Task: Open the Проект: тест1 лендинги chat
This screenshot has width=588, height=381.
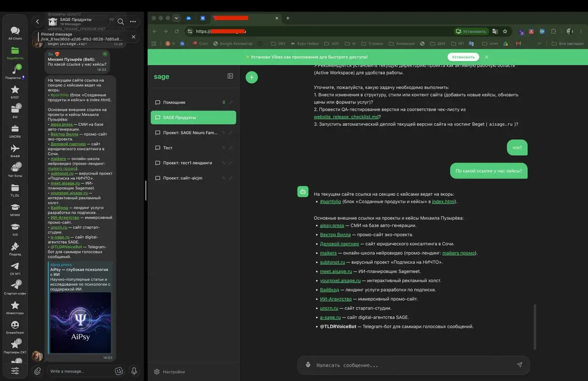Action: [193, 163]
